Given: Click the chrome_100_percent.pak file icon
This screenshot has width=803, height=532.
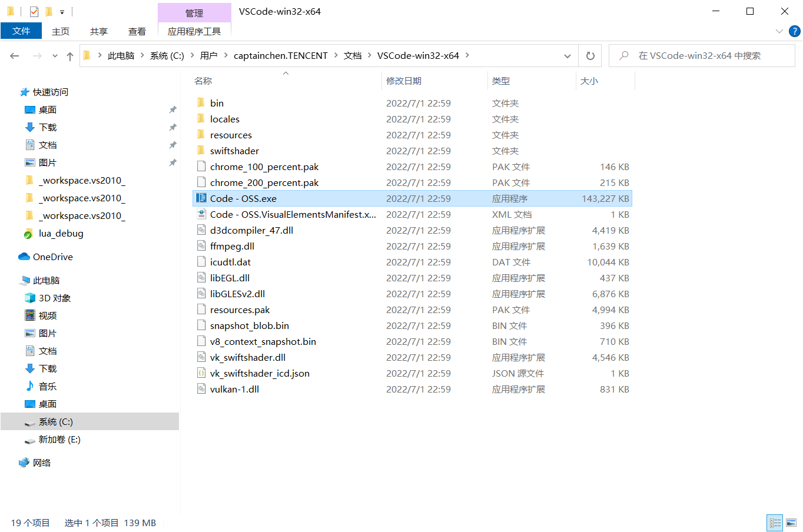Looking at the screenshot, I should 201,167.
